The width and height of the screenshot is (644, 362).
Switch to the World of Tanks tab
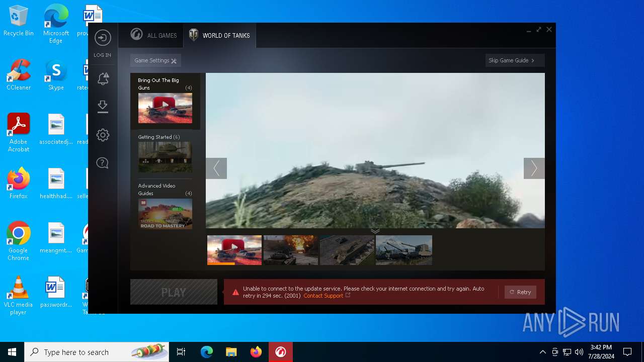(x=220, y=35)
